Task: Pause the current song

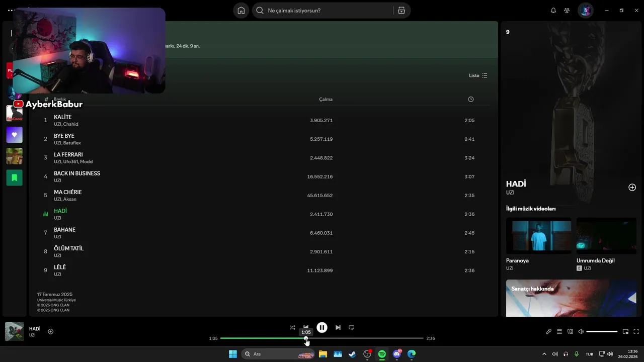Action: point(322,327)
